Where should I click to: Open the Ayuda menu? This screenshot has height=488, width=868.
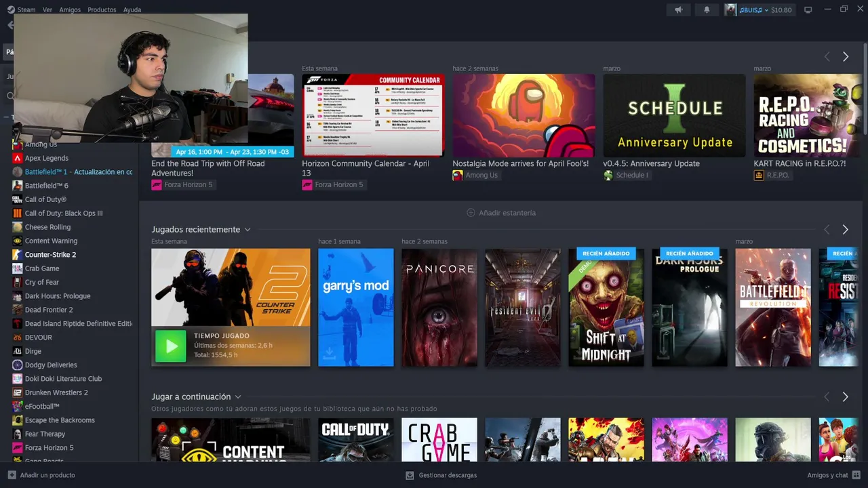[x=132, y=9]
